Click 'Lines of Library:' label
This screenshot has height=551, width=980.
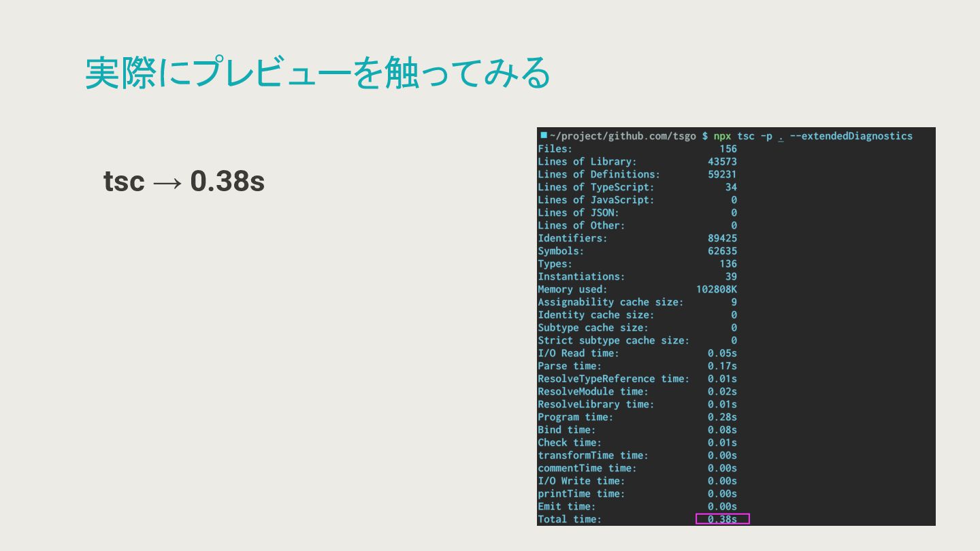click(x=587, y=162)
